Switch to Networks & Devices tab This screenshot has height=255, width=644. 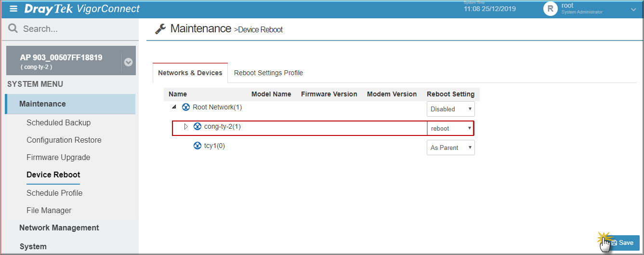click(x=190, y=73)
